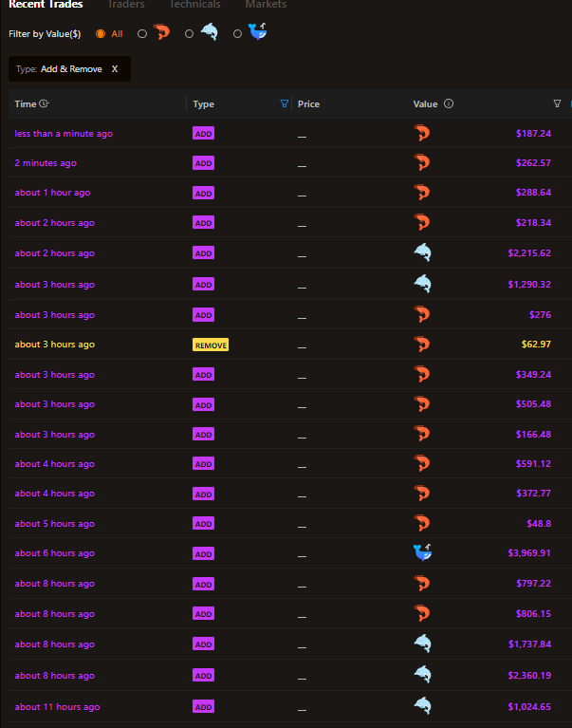Click the dolphin icon in $1,290.32 row
This screenshot has height=728, width=572.
(423, 284)
